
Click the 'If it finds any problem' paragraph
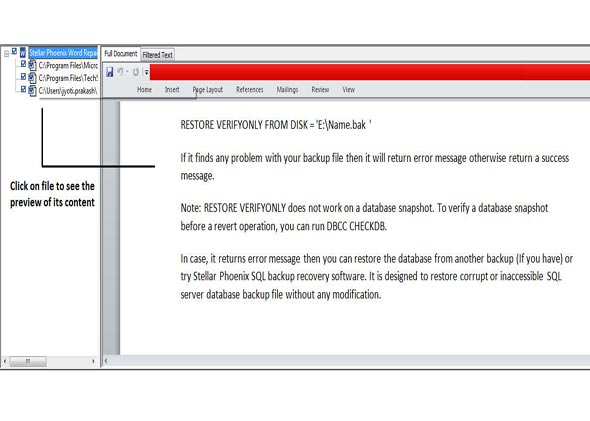(375, 167)
